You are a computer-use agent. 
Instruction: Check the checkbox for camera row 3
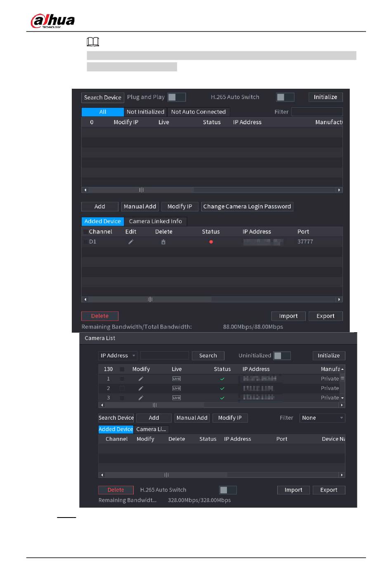(x=122, y=398)
